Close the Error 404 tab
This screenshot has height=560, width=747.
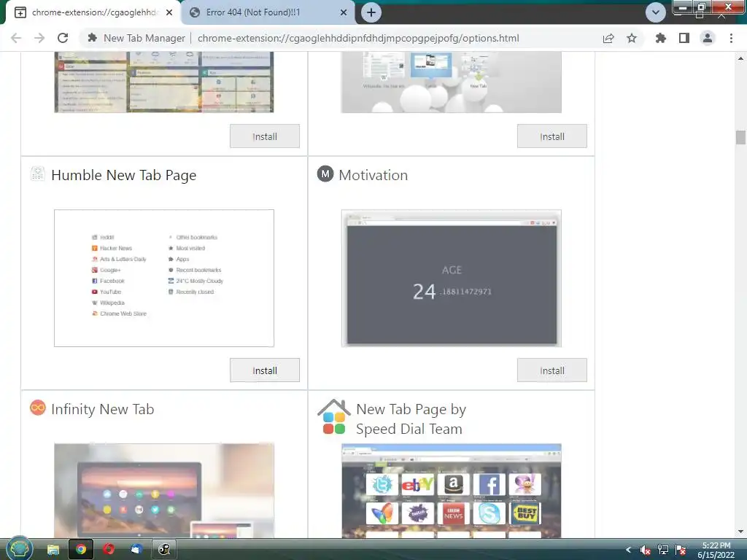[344, 12]
